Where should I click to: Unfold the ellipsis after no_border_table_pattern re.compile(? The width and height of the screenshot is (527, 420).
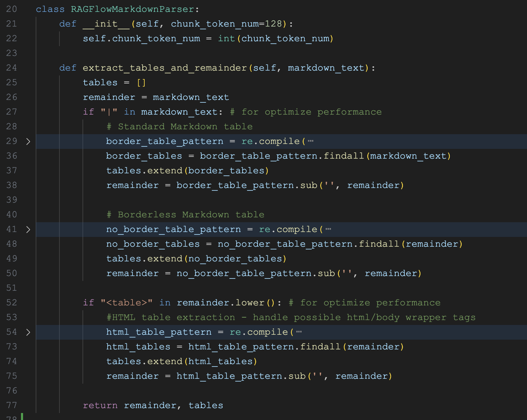[328, 230]
